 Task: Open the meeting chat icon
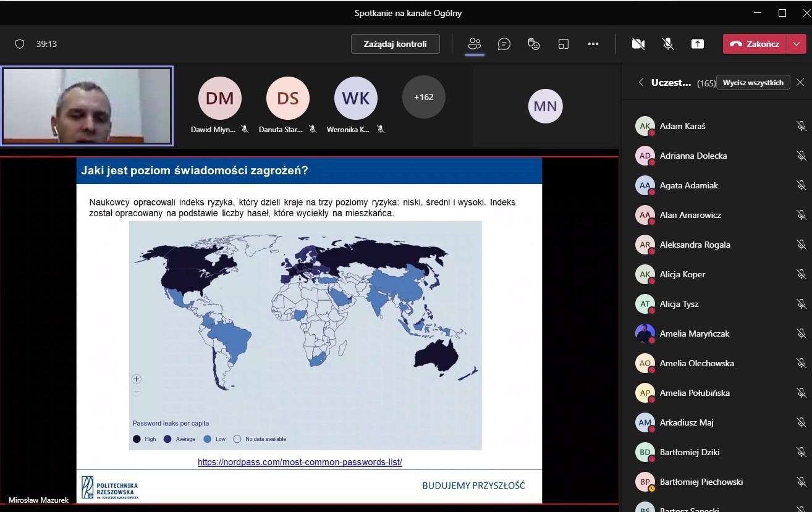tap(504, 44)
